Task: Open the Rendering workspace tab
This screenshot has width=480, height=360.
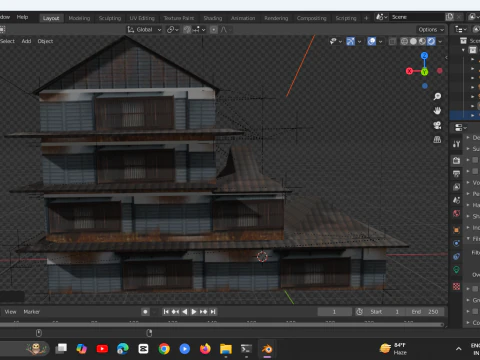Action: coord(276,18)
